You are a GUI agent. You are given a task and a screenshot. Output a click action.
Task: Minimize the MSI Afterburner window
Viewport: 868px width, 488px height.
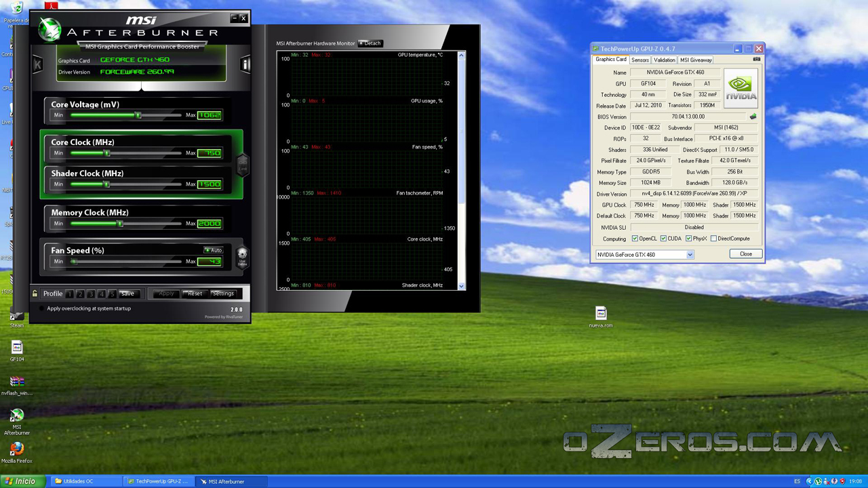235,18
